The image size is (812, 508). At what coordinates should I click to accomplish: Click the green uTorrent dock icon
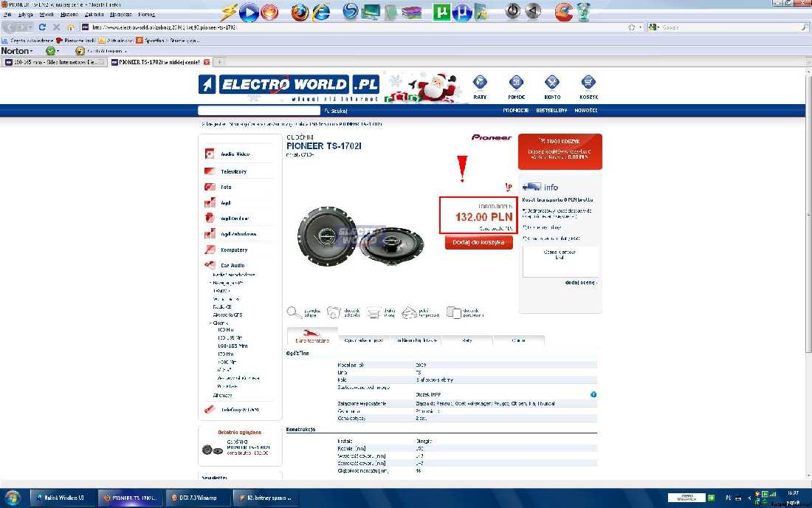[x=441, y=12]
